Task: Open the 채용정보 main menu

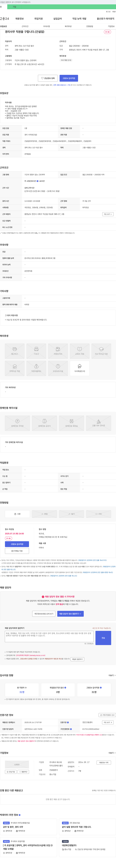Action: 19,19
